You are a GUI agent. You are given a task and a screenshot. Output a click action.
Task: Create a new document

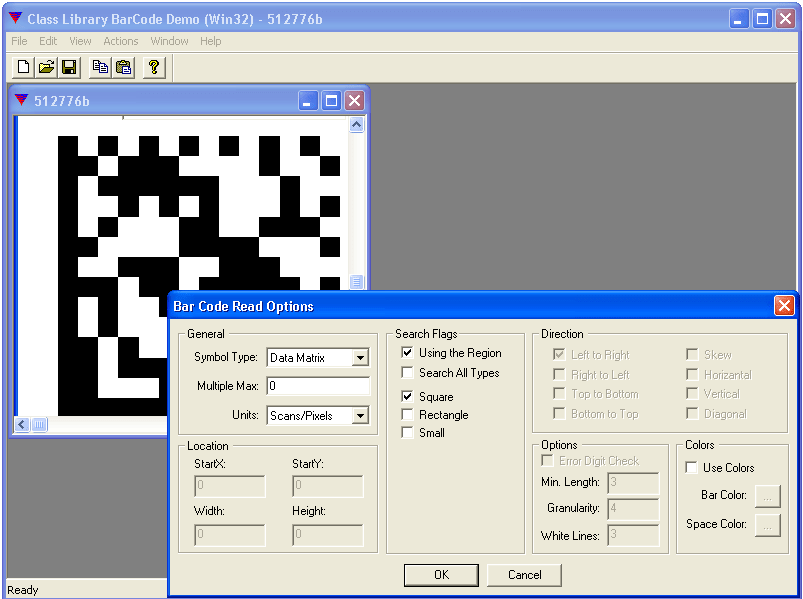click(x=22, y=67)
